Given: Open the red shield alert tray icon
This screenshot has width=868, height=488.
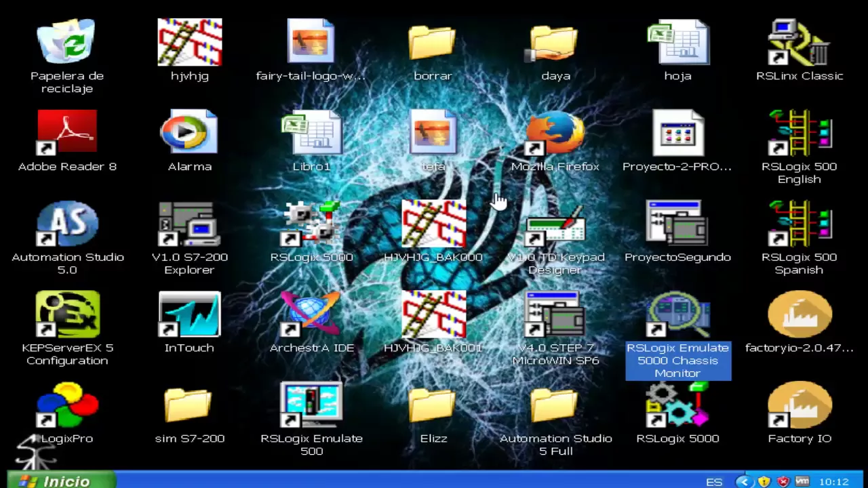Looking at the screenshot, I should [x=783, y=482].
